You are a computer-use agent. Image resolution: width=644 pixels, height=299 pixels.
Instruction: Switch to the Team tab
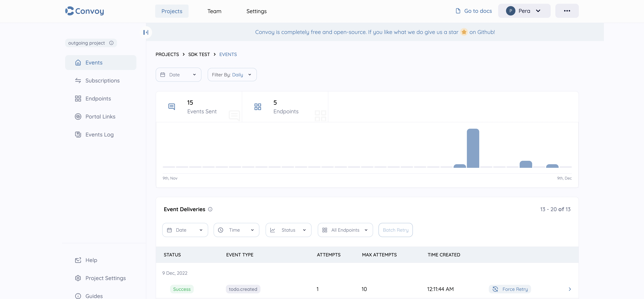tap(214, 11)
